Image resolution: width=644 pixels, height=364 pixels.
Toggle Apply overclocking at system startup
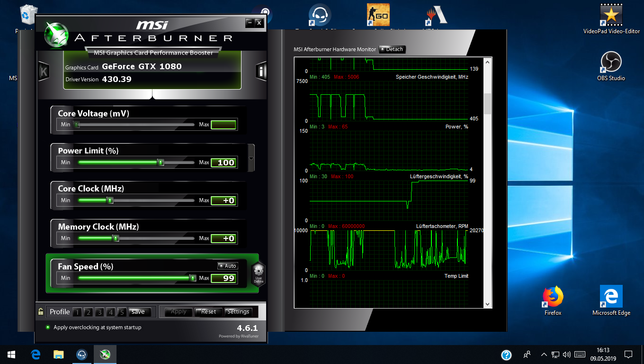(x=48, y=327)
